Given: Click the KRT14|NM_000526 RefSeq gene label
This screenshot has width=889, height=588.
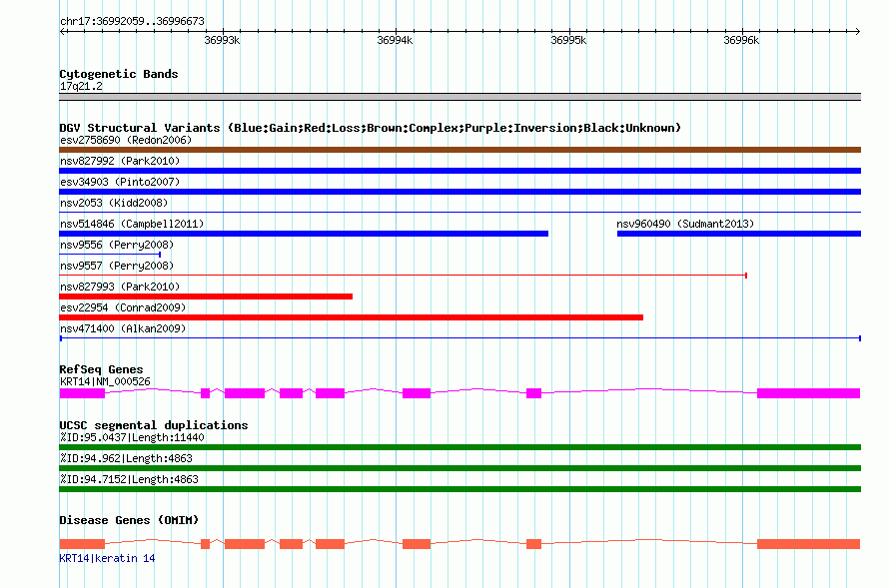Looking at the screenshot, I should coord(105,381).
